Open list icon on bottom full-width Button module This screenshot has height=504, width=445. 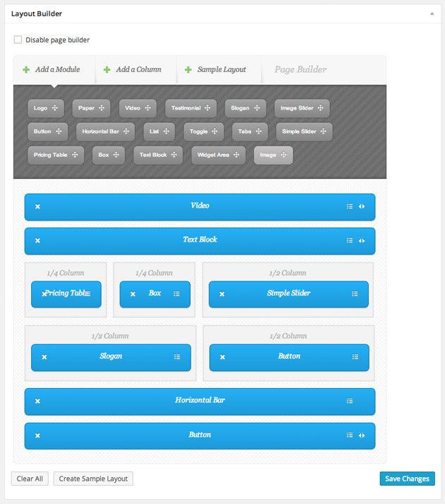click(x=350, y=435)
